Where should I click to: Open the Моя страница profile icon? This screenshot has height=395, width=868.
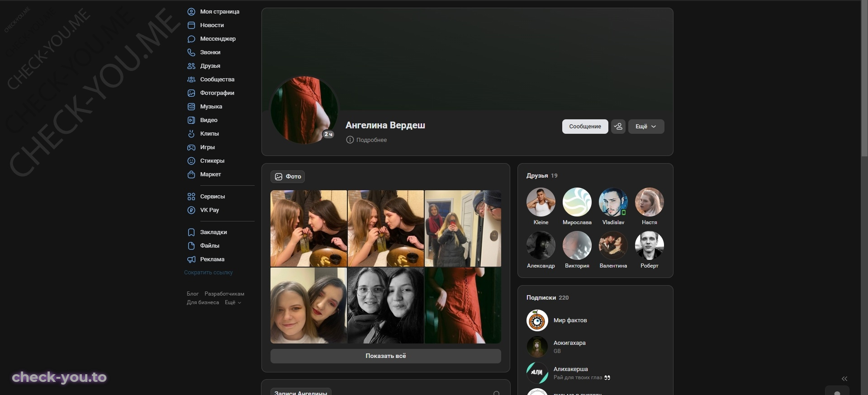pos(191,12)
